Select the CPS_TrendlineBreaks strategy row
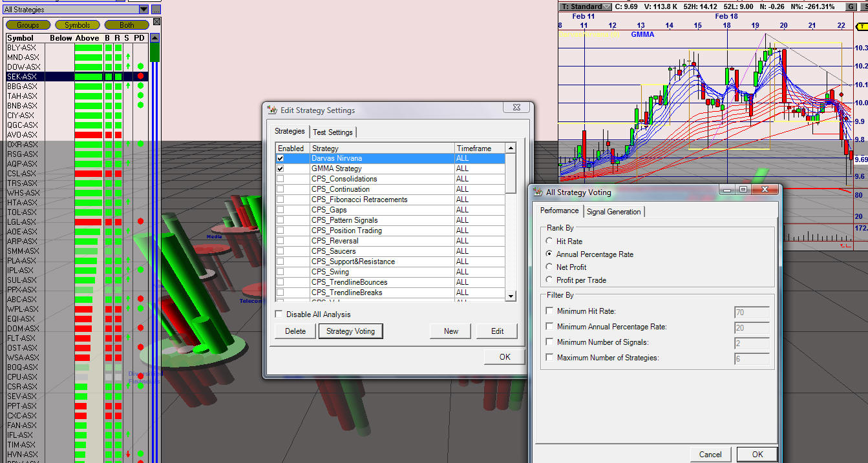 390,293
